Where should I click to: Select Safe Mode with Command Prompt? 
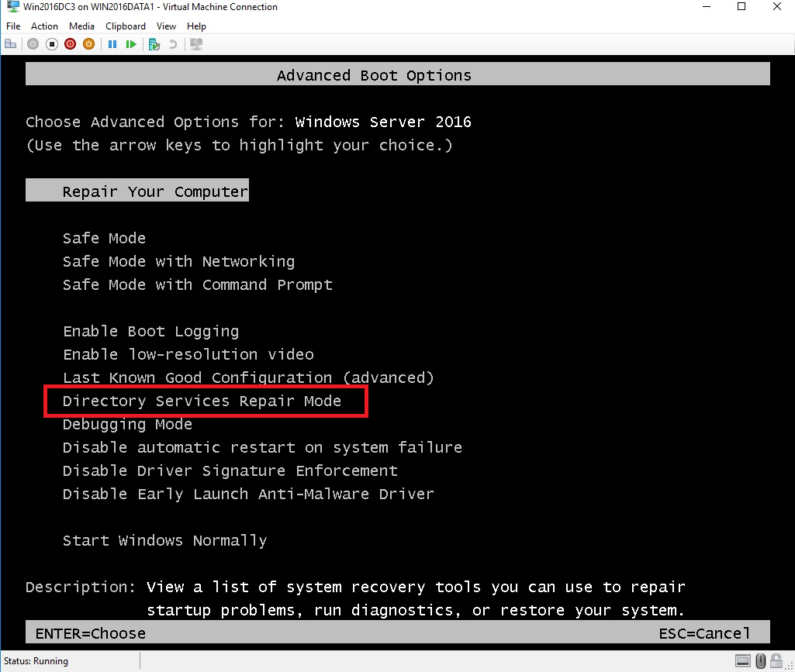tap(197, 284)
